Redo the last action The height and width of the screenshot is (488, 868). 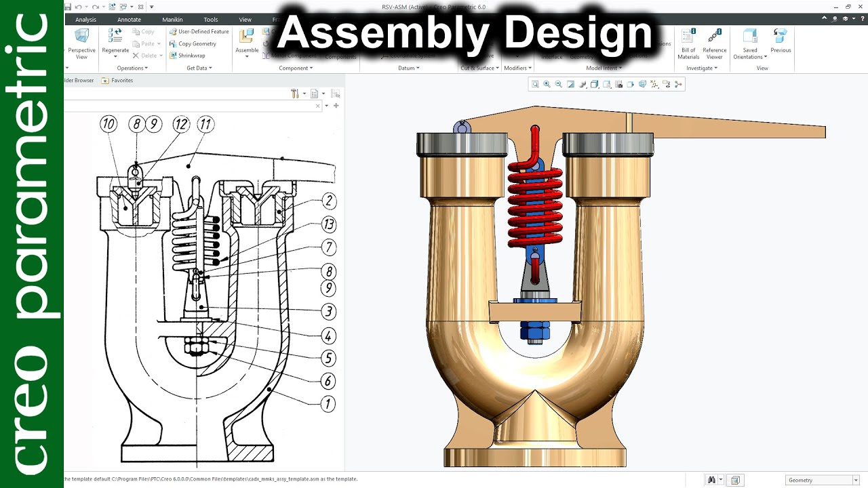coord(96,7)
